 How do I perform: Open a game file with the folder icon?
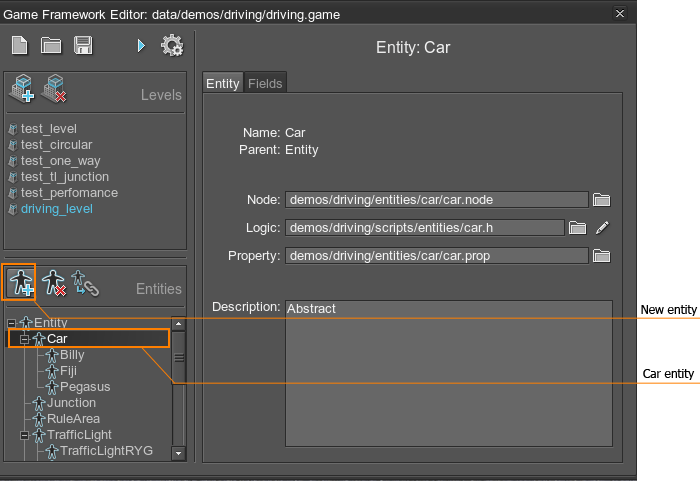pos(51,45)
